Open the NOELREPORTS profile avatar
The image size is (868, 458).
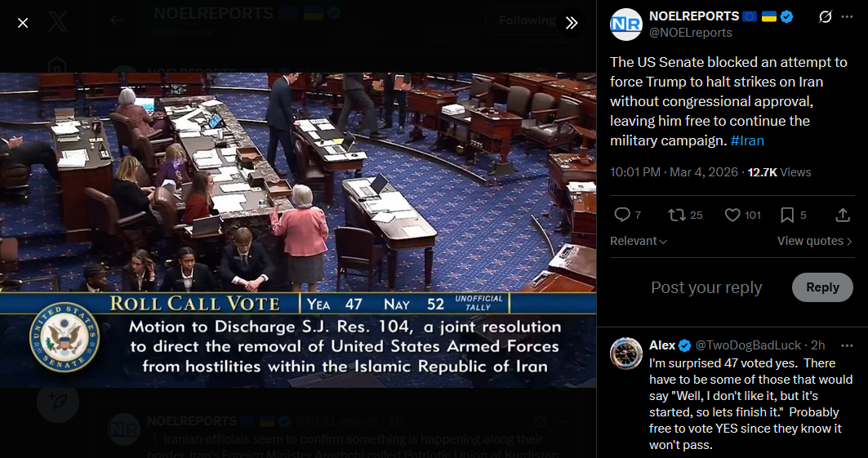click(625, 24)
